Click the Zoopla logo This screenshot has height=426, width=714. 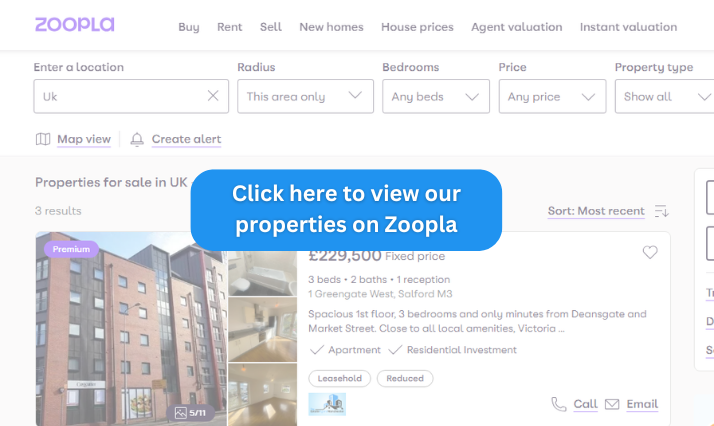coord(75,25)
